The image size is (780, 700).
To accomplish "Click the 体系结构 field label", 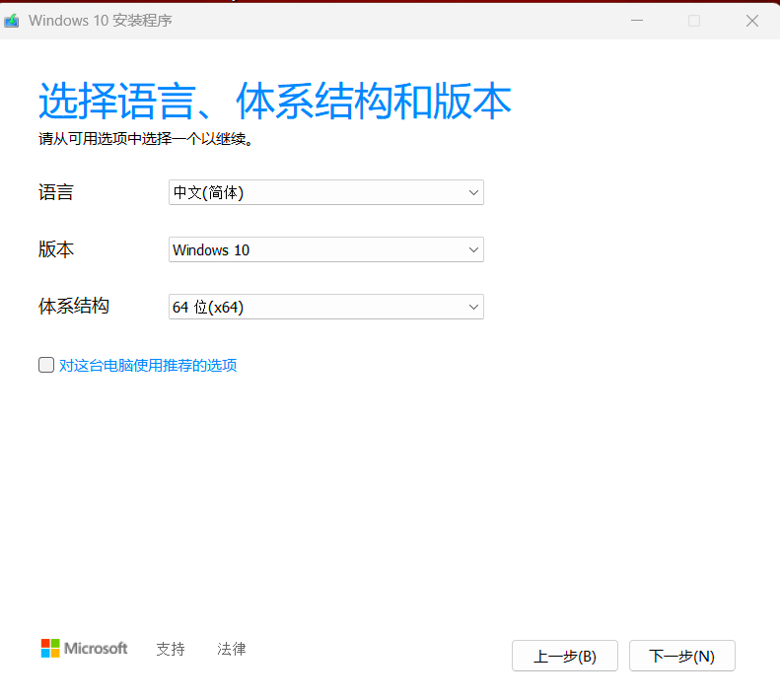I will pos(74,306).
